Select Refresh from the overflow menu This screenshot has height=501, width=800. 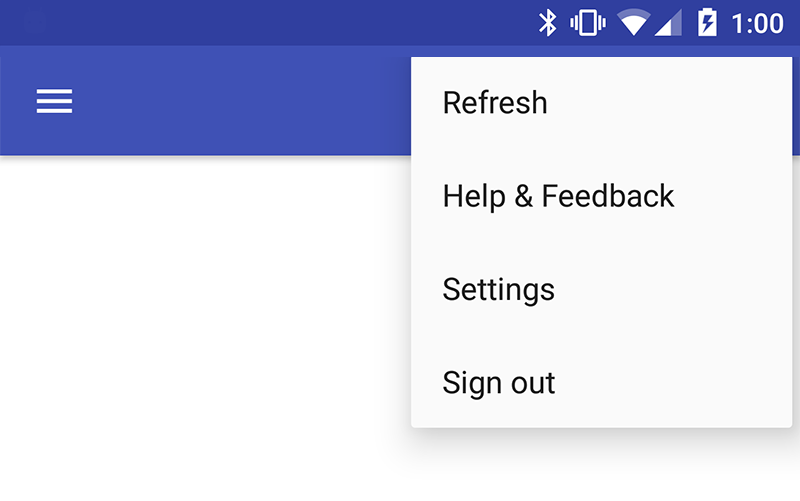(x=495, y=103)
